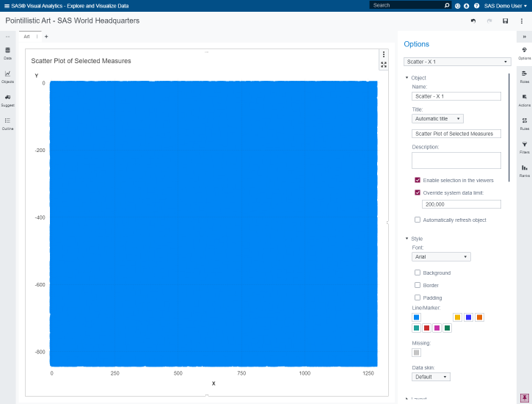The image size is (532, 404).
Task: Open the main hamburger menu
Action: 7,6
